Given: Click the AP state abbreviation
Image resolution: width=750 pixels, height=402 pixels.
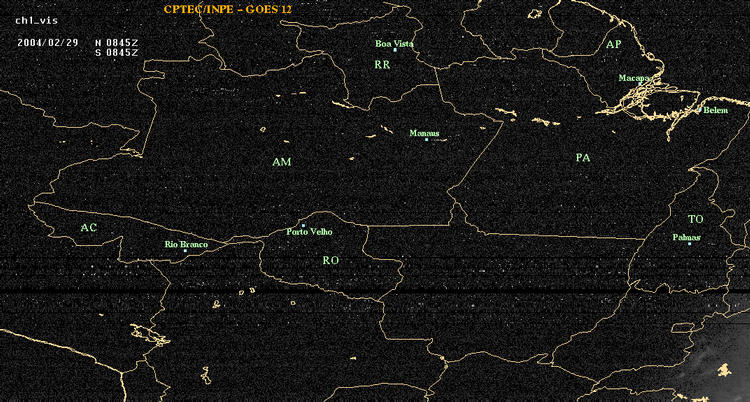Looking at the screenshot, I should [x=614, y=45].
